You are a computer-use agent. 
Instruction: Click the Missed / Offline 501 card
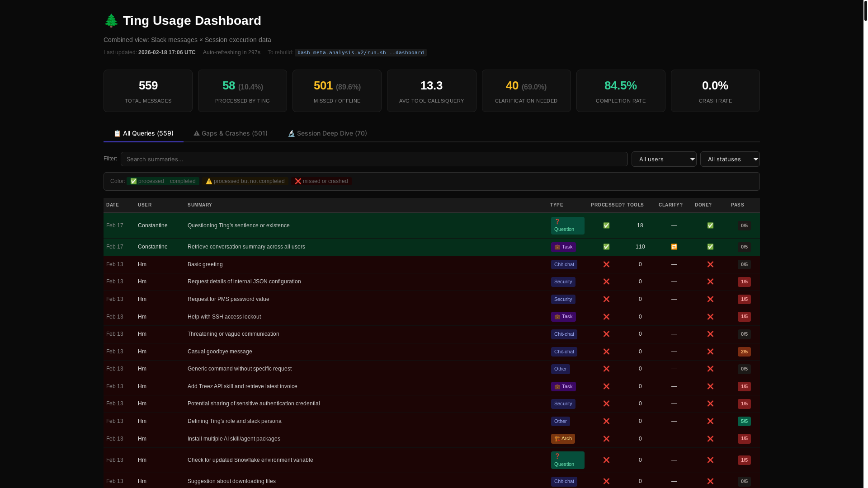(337, 91)
